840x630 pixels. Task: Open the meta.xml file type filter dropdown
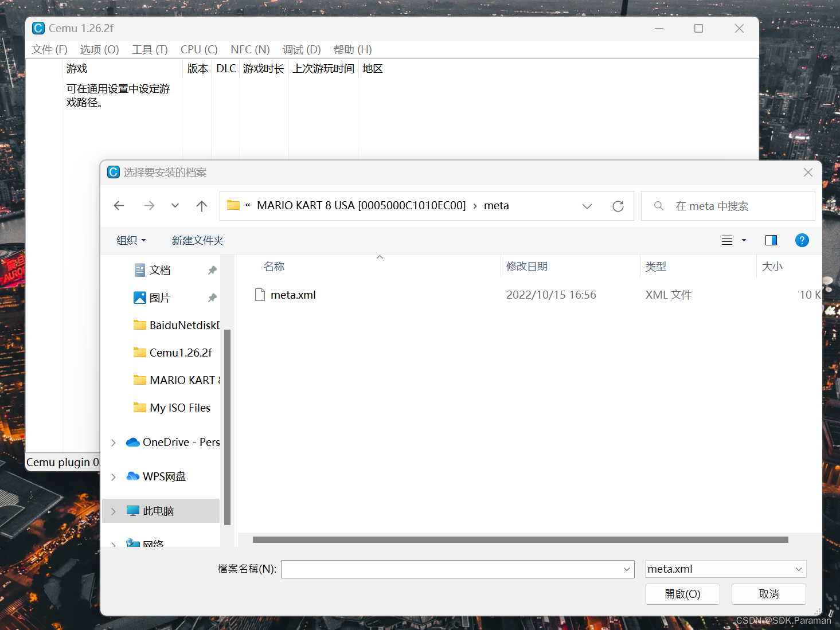pos(725,569)
